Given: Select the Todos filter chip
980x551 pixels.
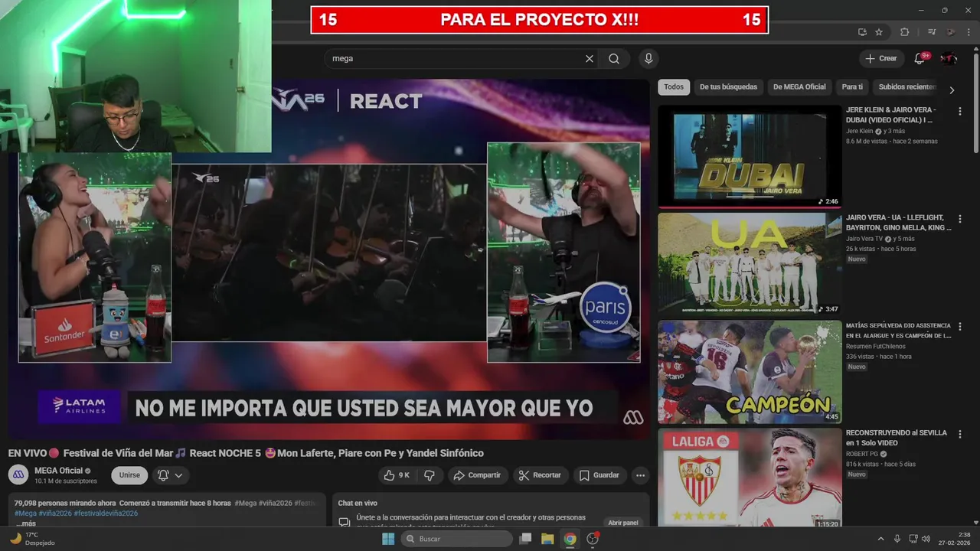Looking at the screenshot, I should coord(674,87).
